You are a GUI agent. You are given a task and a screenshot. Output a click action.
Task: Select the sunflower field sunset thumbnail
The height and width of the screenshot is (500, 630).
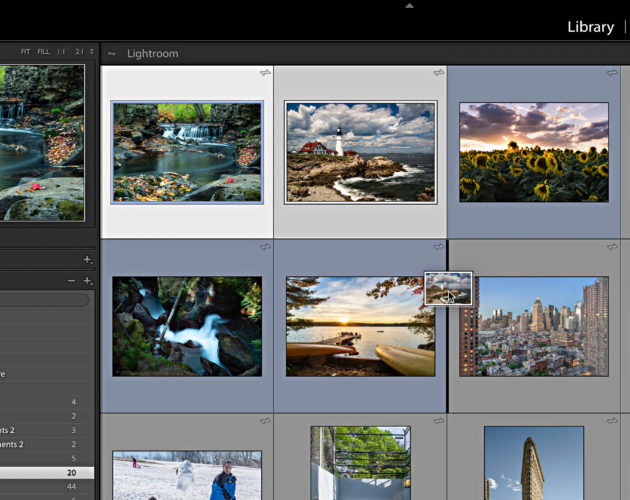534,152
